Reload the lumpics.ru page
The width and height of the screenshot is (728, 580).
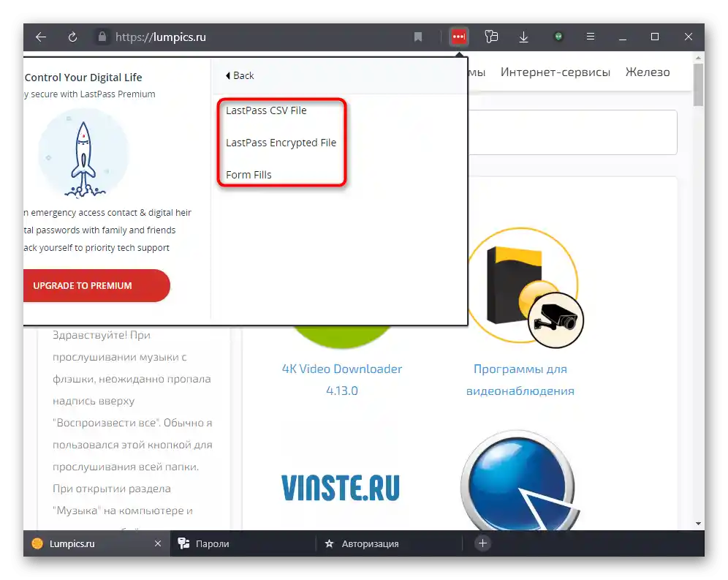click(x=72, y=37)
